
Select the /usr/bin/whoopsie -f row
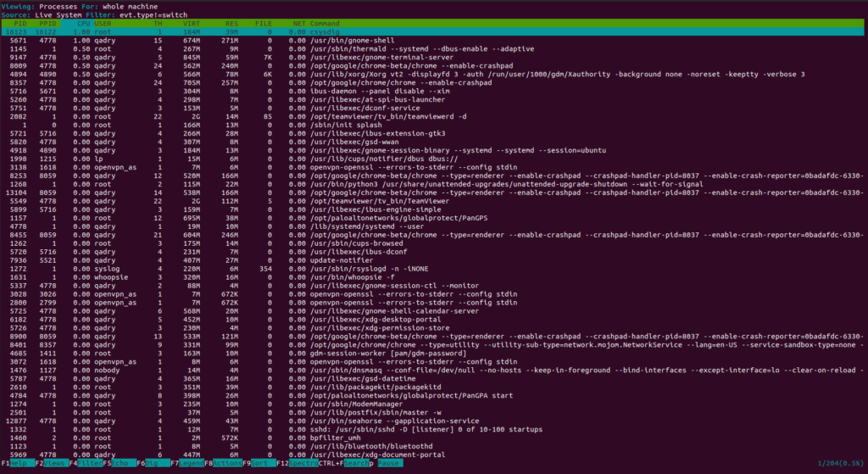pos(433,277)
